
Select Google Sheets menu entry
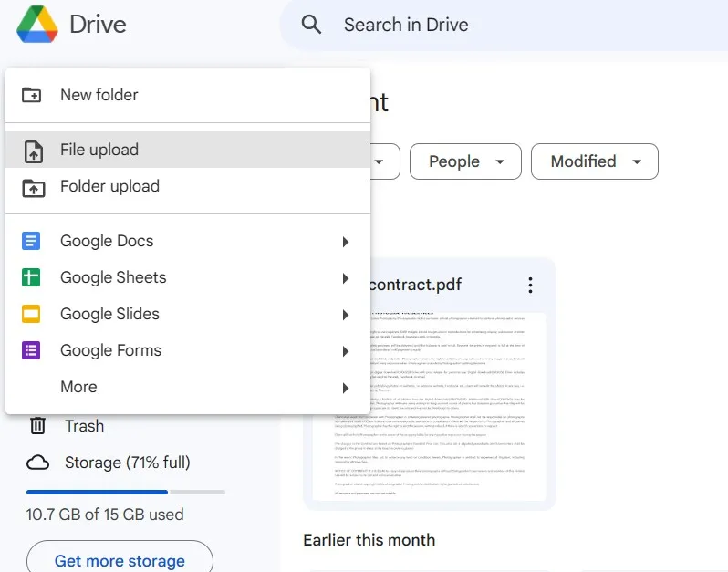[x=188, y=277]
